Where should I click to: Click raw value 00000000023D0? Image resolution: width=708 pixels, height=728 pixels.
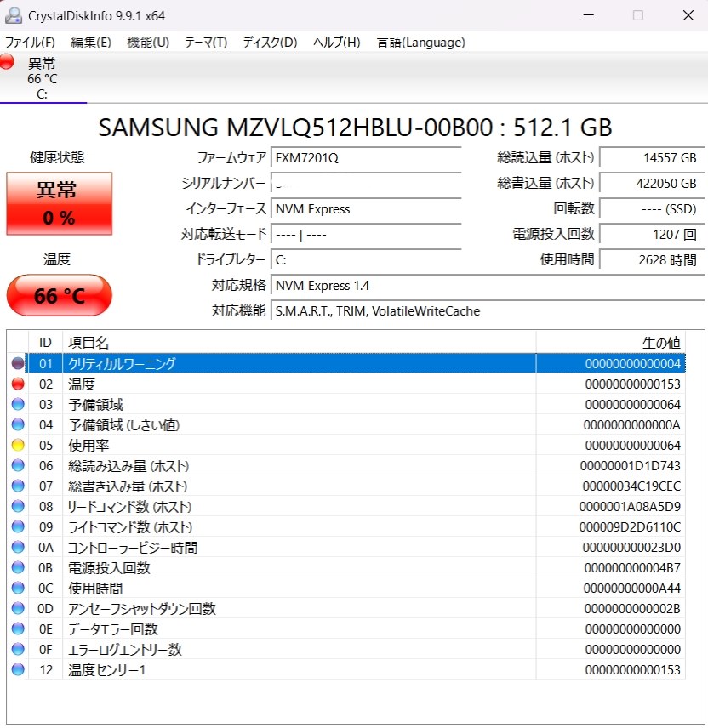click(631, 548)
